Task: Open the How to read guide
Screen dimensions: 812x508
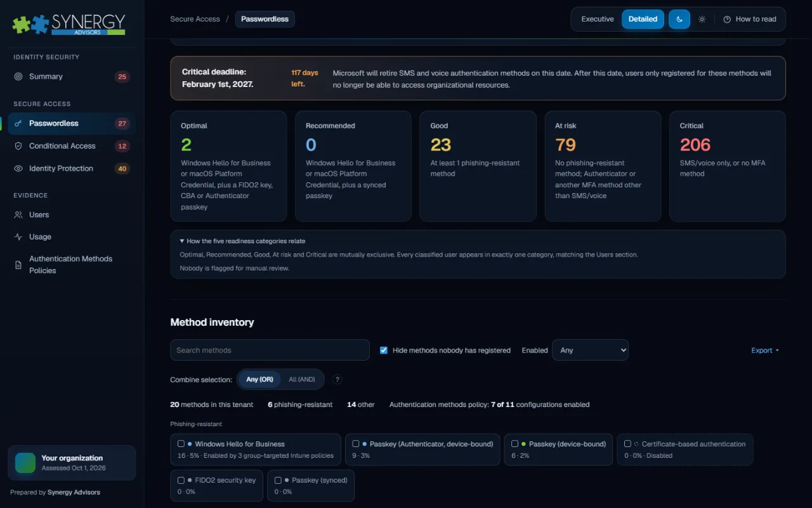Action: point(750,19)
